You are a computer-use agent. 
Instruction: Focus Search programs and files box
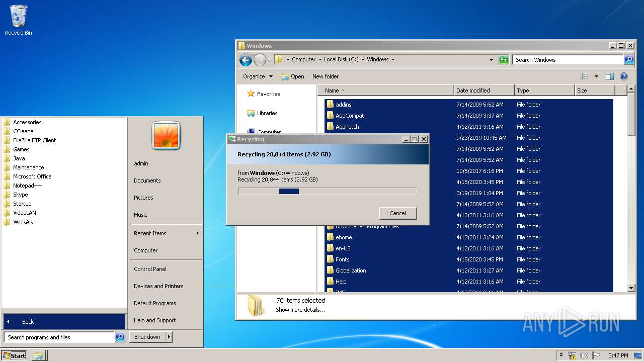(59, 337)
